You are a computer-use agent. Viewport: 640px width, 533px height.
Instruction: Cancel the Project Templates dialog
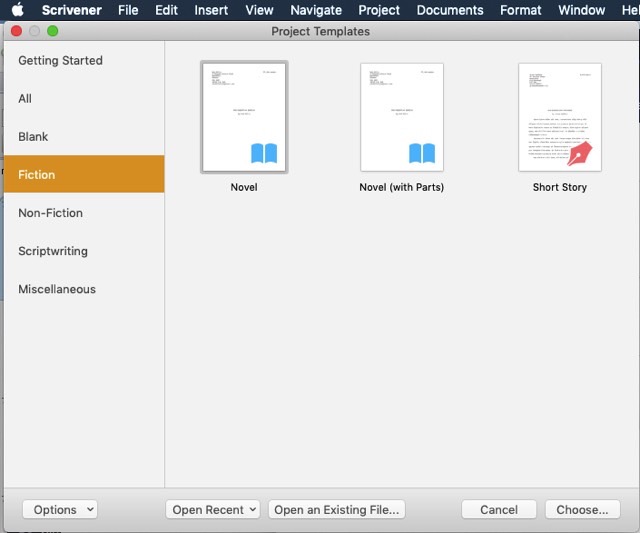pyautogui.click(x=499, y=509)
